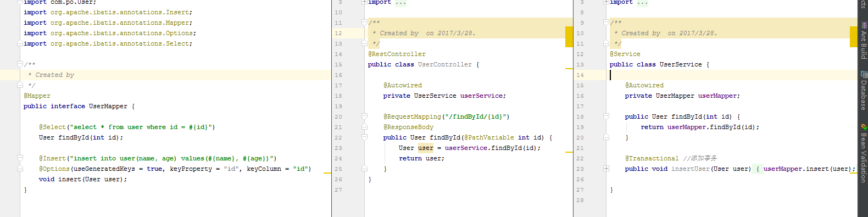
Task: Click 'return userMapper.findById(id);' in UserService
Action: 700,127
